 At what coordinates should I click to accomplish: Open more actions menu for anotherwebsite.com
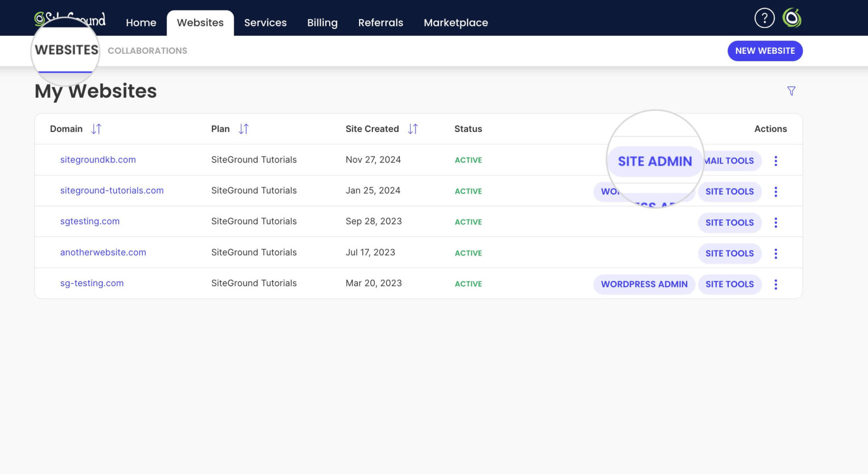(775, 253)
